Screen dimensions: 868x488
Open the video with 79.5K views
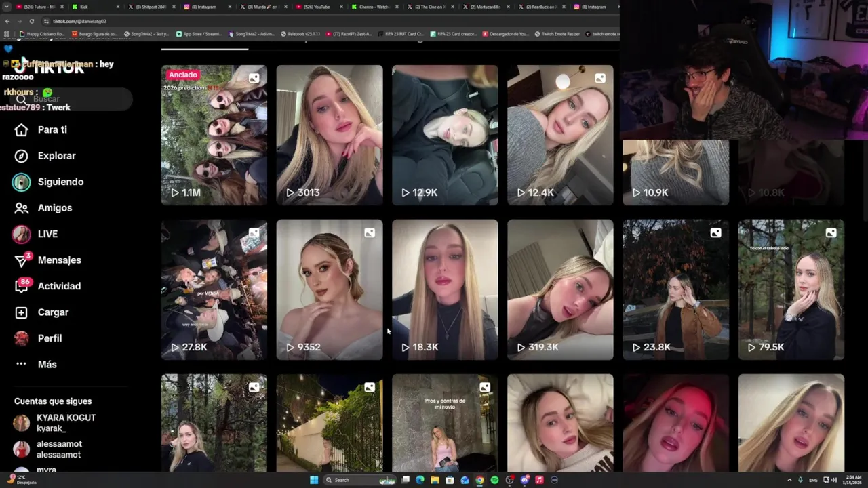point(791,289)
